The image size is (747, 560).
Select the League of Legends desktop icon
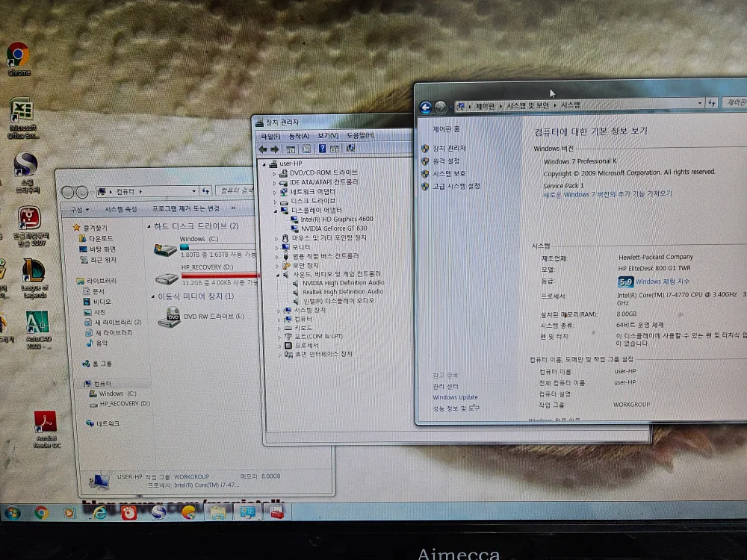(x=34, y=279)
